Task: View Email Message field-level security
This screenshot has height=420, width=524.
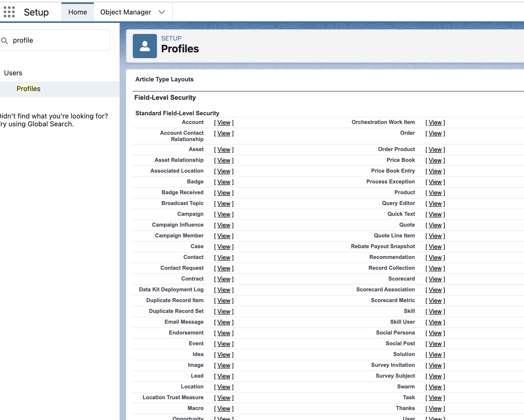Action: pos(223,322)
